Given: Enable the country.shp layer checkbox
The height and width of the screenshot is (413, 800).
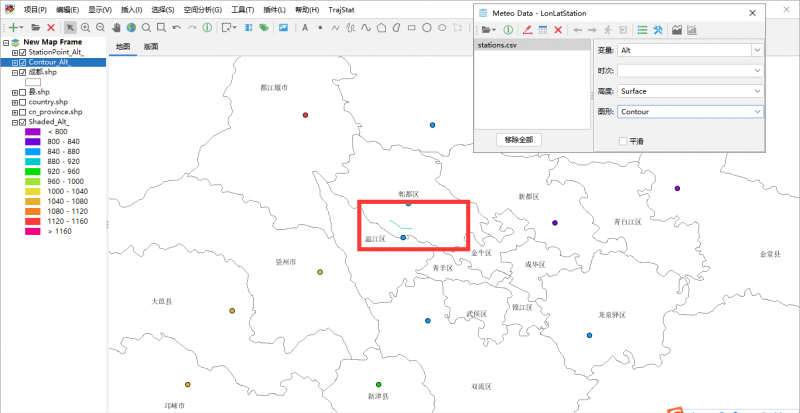Looking at the screenshot, I should pos(23,102).
